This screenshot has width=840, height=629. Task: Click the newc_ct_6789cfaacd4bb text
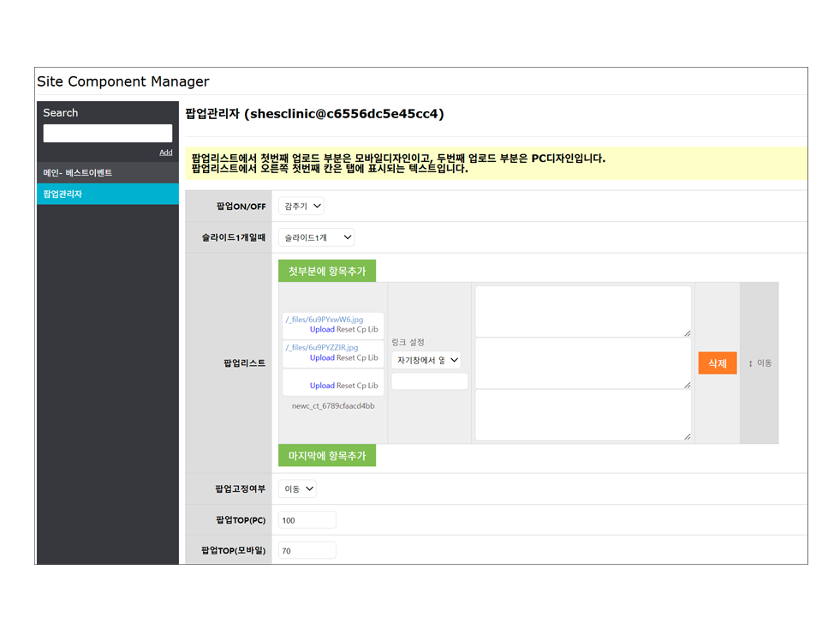(x=333, y=406)
